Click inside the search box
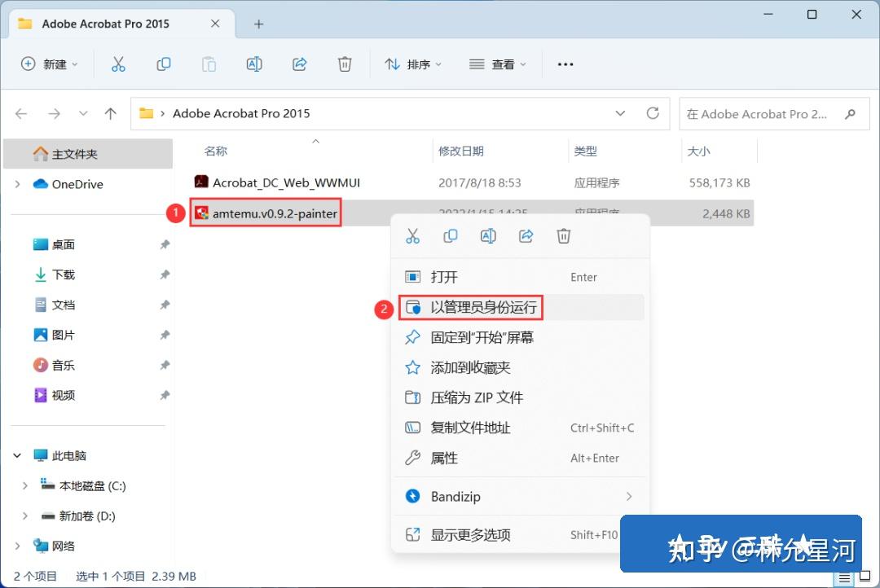 (758, 113)
